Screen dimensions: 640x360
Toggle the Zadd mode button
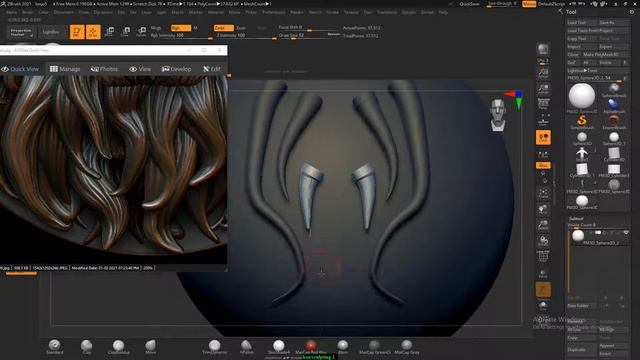click(224, 28)
